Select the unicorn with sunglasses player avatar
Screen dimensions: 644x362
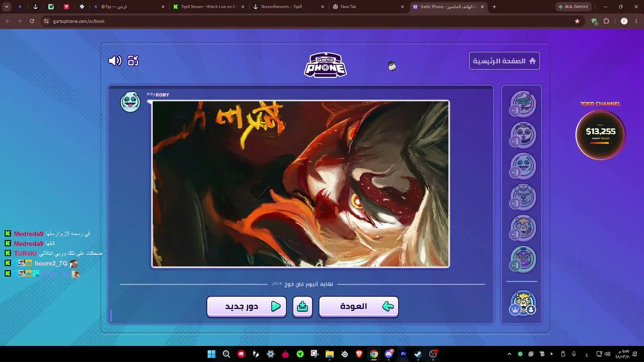coord(523,104)
